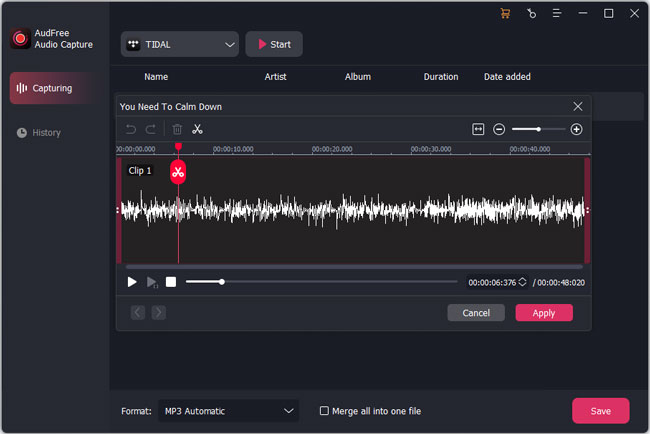650x434 pixels.
Task: Redo the last edit action
Action: click(150, 129)
